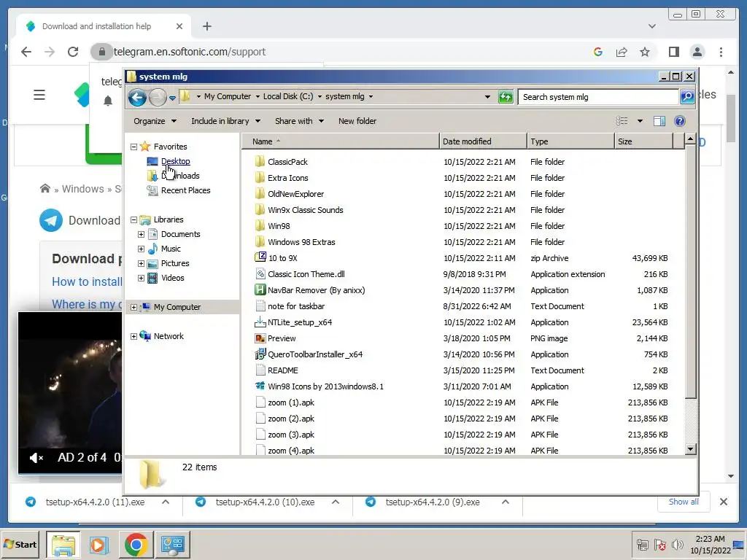The width and height of the screenshot is (747, 560).
Task: Toggle the preview pane icon
Action: (x=659, y=121)
